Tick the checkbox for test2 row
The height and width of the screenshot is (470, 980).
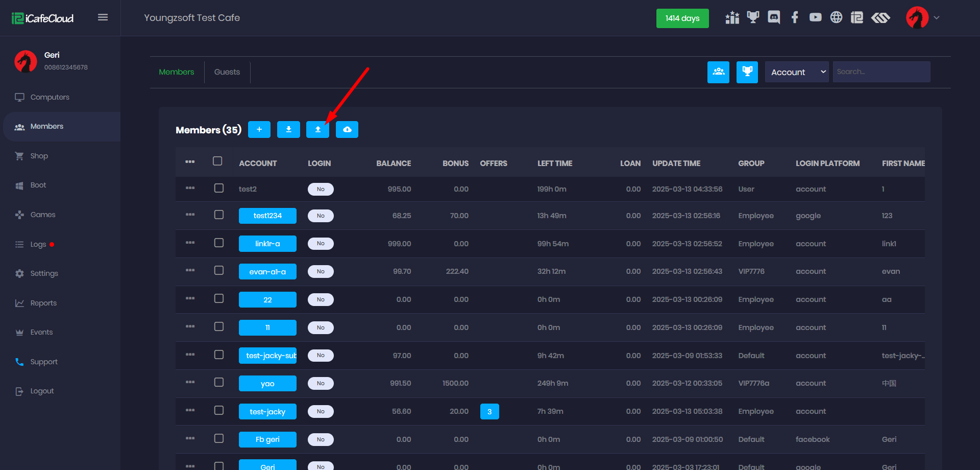point(219,188)
